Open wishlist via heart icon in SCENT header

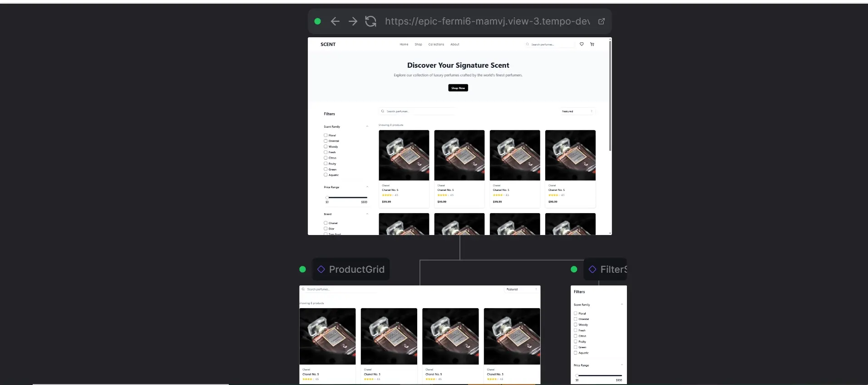click(582, 44)
